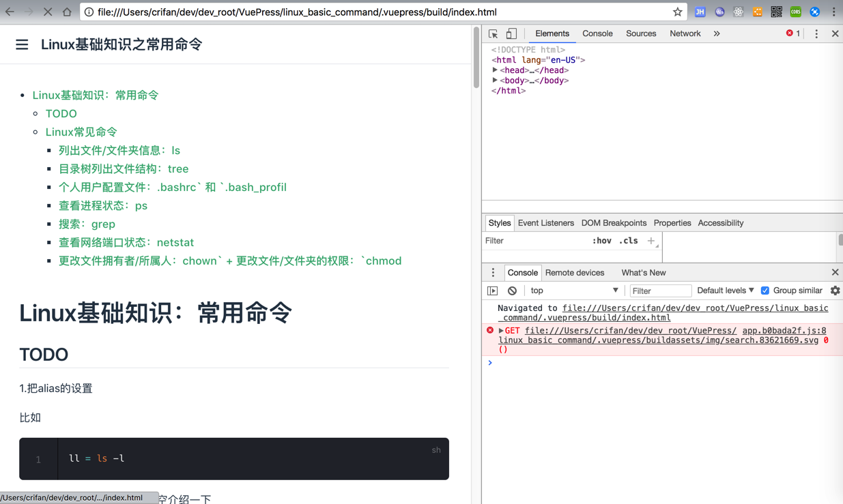Toggle the sidebar with hamburger menu icon
843x504 pixels.
[x=22, y=44]
